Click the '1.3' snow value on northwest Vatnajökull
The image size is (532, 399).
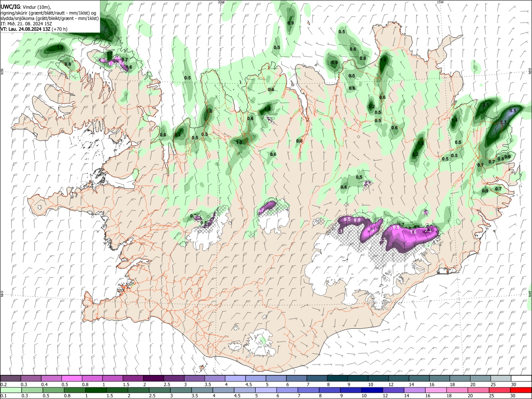coord(340,231)
